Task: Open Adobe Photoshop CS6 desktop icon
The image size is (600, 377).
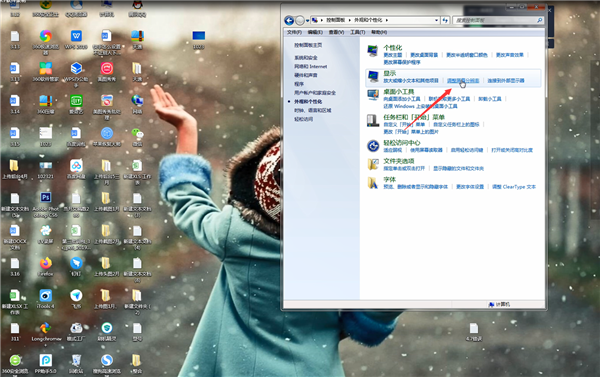Action: tap(46, 197)
